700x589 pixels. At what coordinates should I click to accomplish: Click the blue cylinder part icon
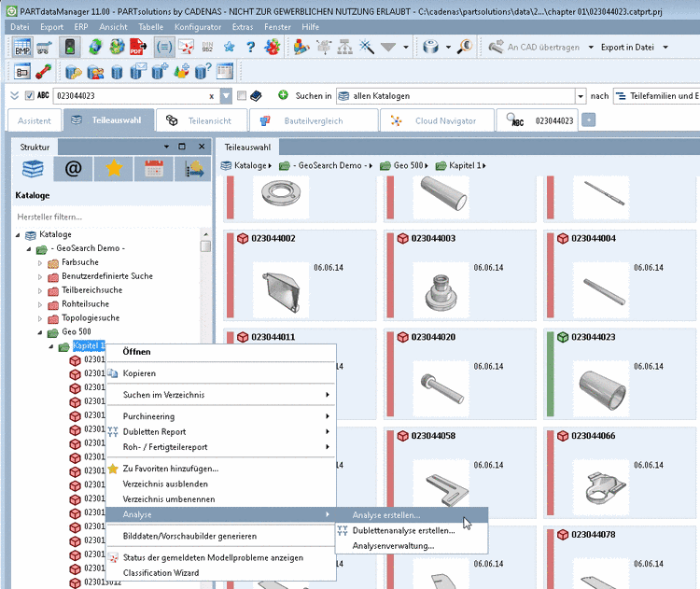click(431, 47)
